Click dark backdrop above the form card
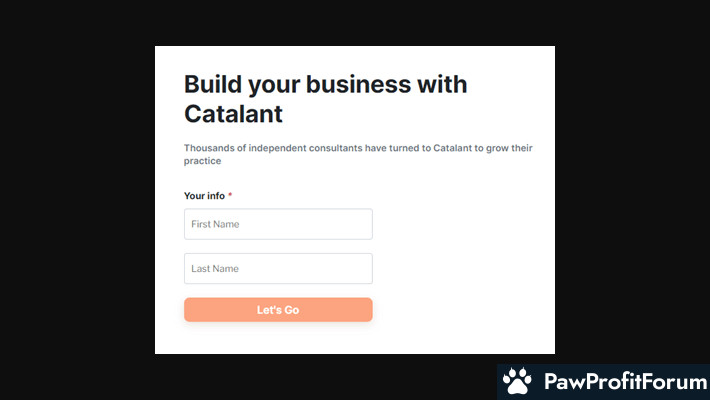 (x=355, y=23)
